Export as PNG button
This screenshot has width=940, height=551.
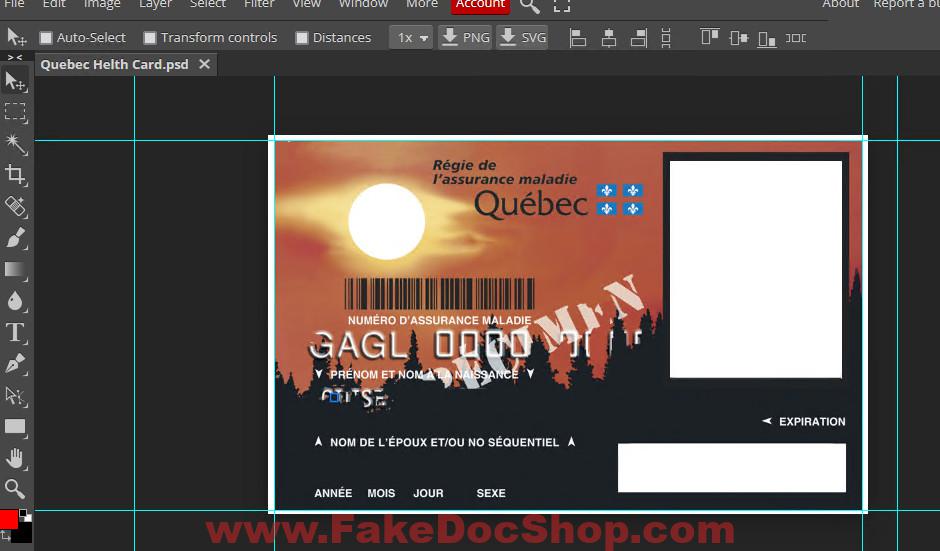point(465,38)
